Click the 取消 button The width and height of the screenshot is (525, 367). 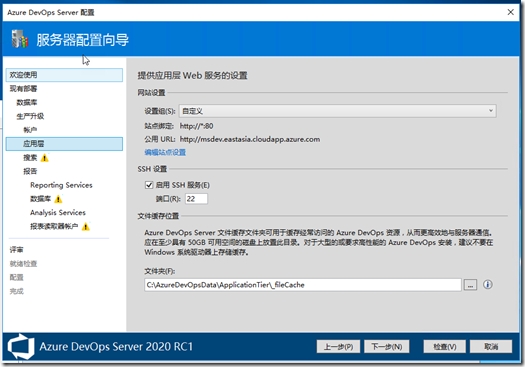tap(491, 347)
